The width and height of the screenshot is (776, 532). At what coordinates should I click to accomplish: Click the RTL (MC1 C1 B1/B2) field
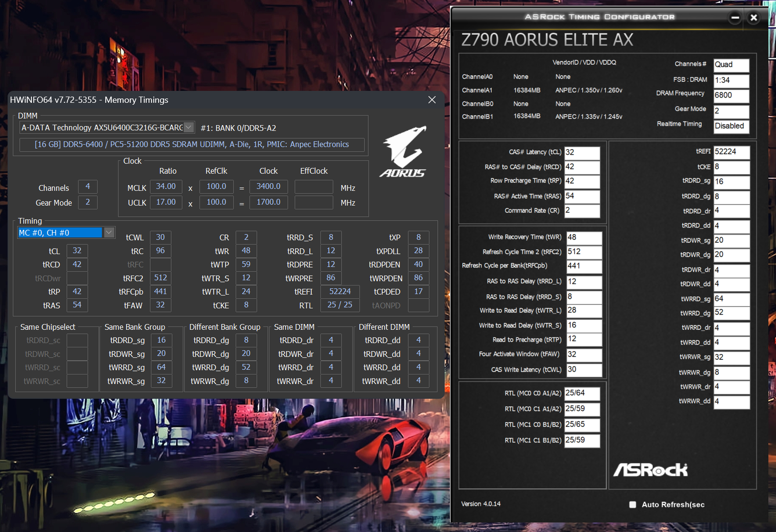pyautogui.click(x=582, y=441)
